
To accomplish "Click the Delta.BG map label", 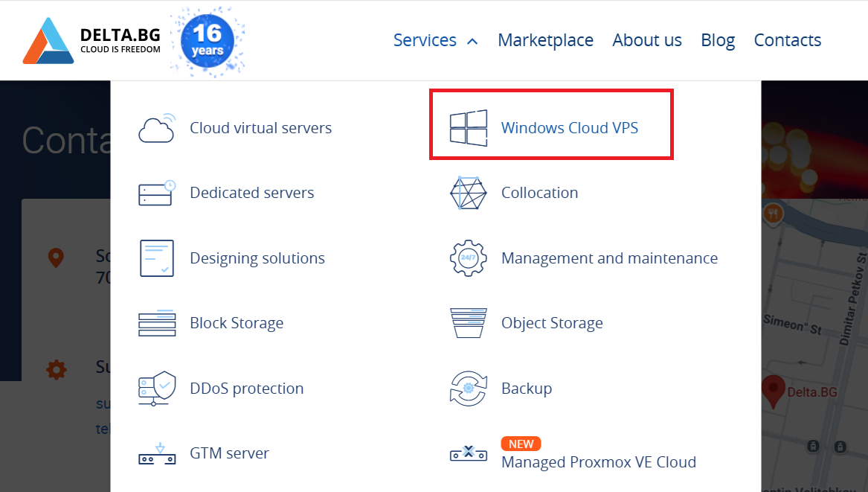I will tap(812, 392).
